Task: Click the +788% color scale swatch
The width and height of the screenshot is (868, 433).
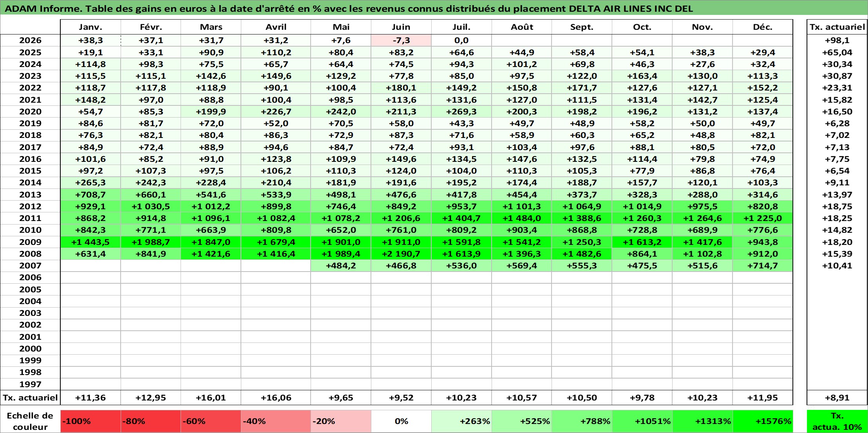Action: [582, 421]
